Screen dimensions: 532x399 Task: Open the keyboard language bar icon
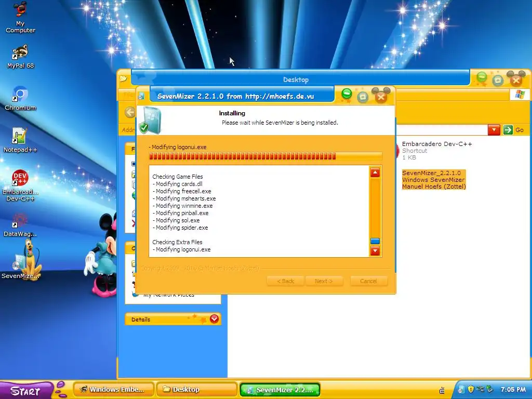pyautogui.click(x=442, y=391)
